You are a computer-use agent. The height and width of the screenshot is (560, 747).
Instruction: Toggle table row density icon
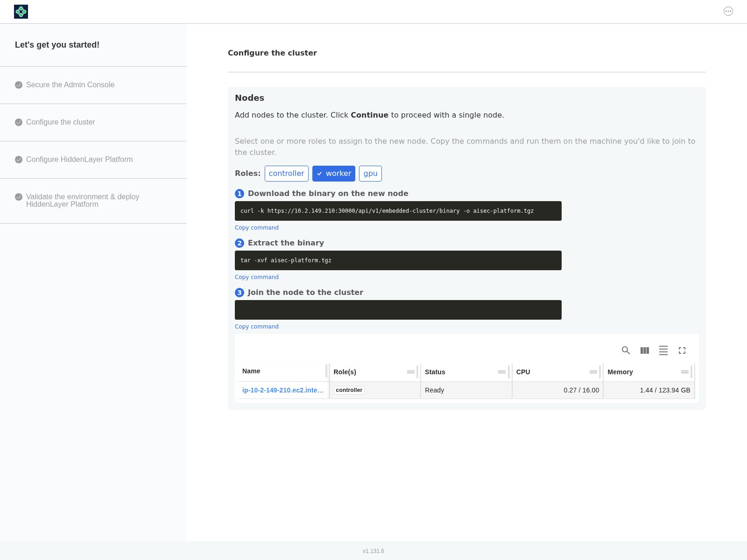click(x=663, y=350)
